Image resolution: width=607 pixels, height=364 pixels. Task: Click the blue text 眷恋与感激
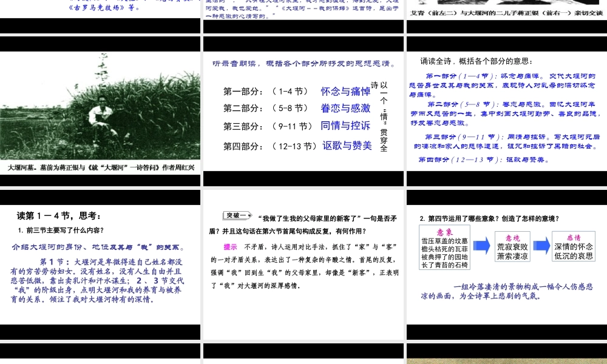tap(345, 109)
